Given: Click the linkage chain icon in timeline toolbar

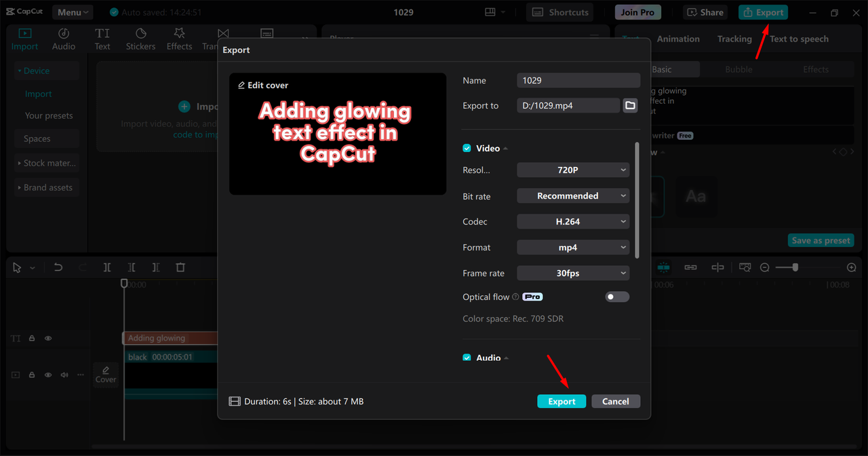Looking at the screenshot, I should point(690,267).
